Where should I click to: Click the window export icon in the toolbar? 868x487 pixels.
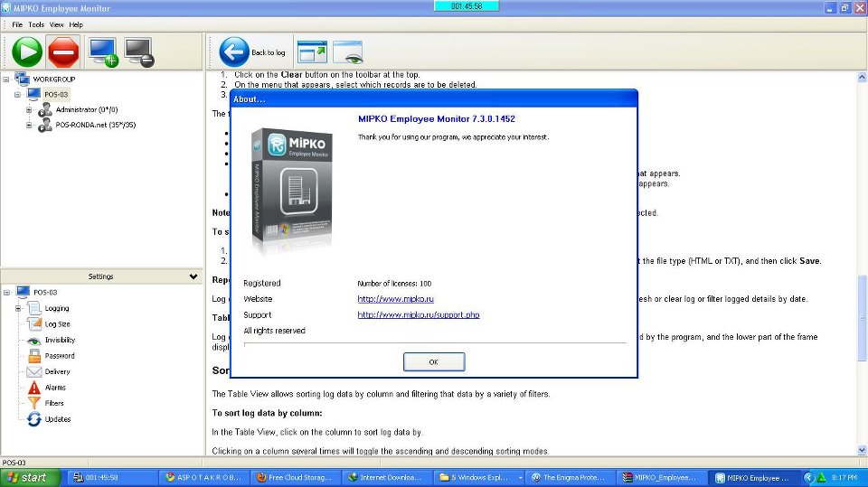tap(312, 52)
